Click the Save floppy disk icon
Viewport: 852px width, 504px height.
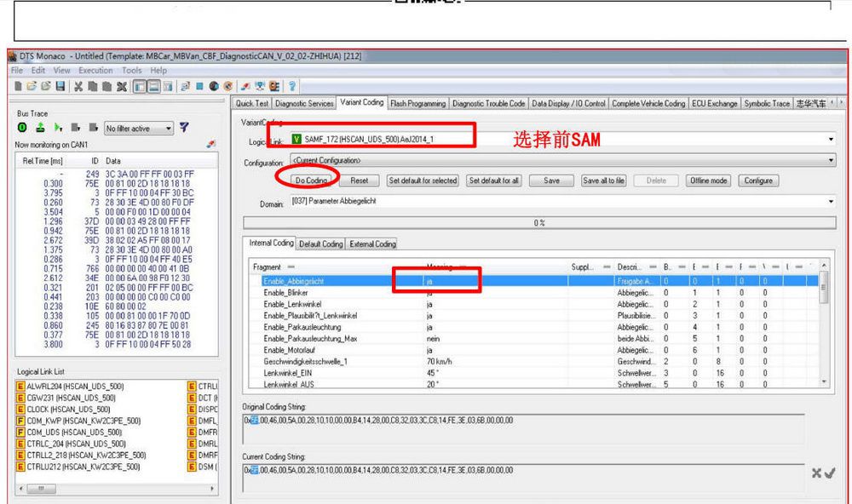tap(60, 86)
